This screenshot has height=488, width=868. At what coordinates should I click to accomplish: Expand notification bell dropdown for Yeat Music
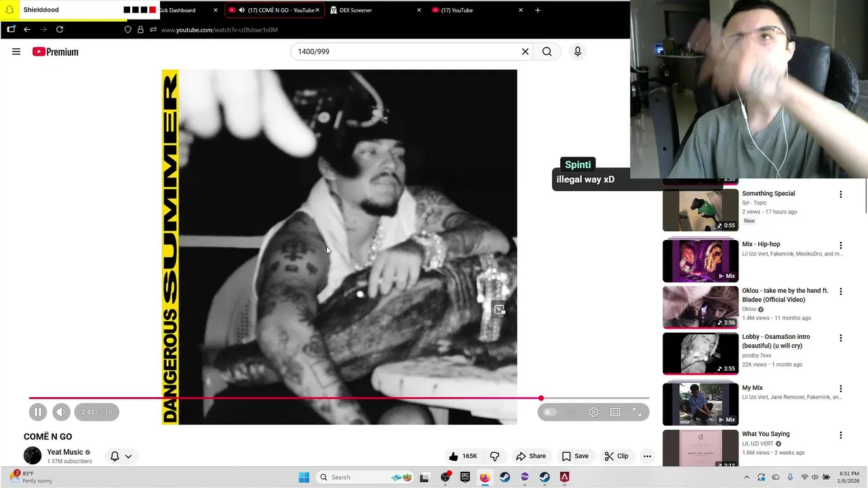coord(121,456)
